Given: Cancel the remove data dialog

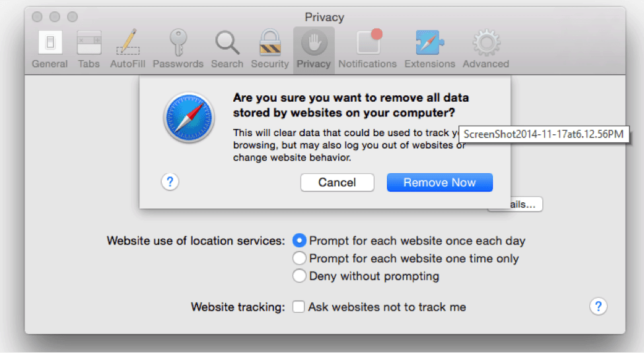Looking at the screenshot, I should (338, 182).
